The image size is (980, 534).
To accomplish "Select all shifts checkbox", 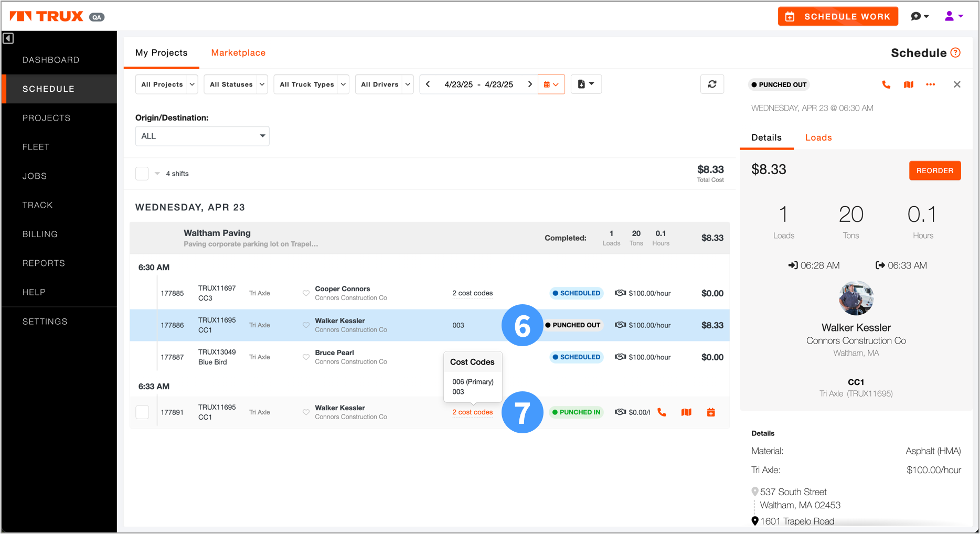I will (142, 174).
